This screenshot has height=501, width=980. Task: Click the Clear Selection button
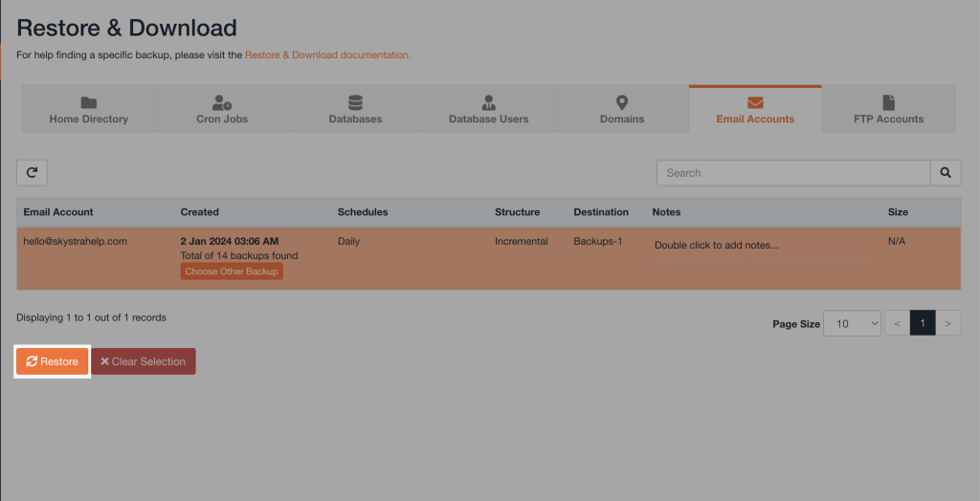(144, 361)
